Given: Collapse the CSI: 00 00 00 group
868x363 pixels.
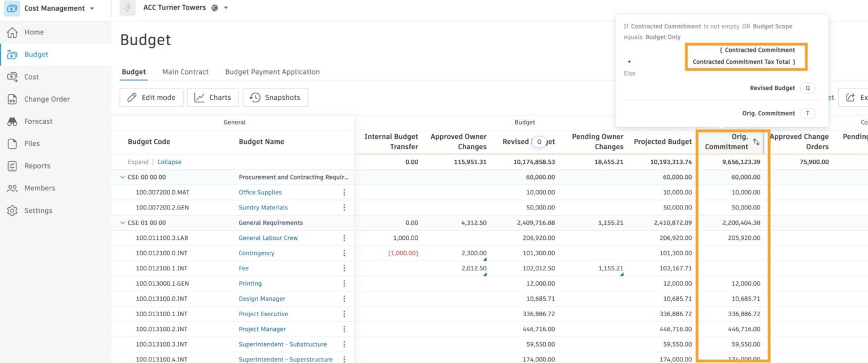Looking at the screenshot, I should click(x=123, y=177).
